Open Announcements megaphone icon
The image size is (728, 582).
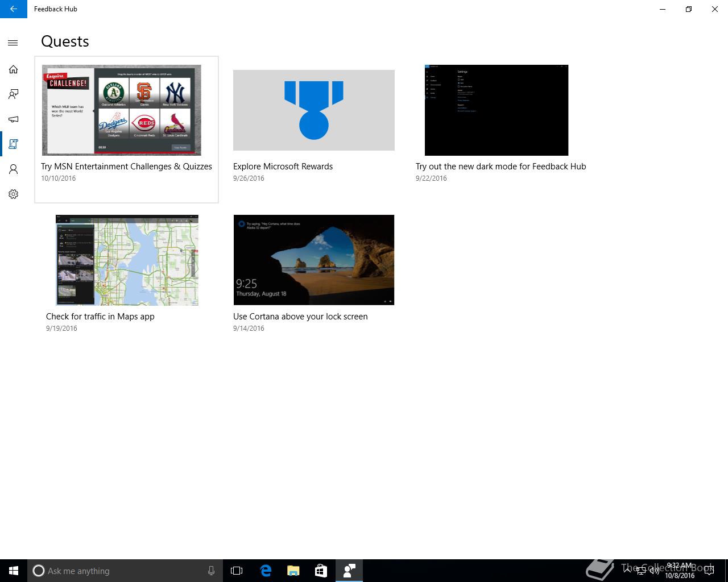click(13, 119)
